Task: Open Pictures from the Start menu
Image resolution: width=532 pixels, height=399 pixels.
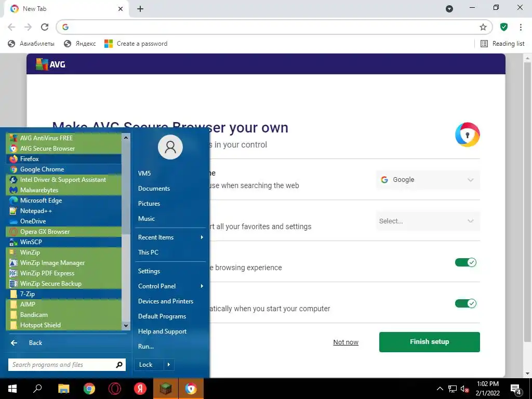Action: (149, 204)
